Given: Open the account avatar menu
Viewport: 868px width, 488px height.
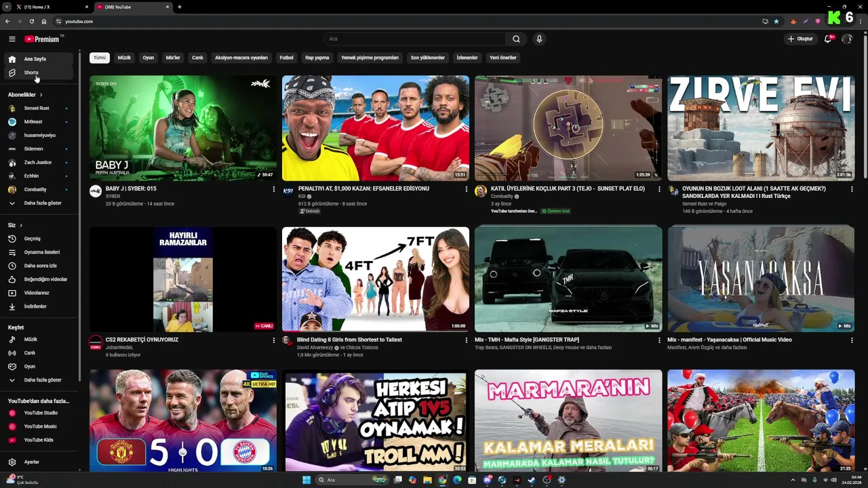Looking at the screenshot, I should [x=847, y=39].
